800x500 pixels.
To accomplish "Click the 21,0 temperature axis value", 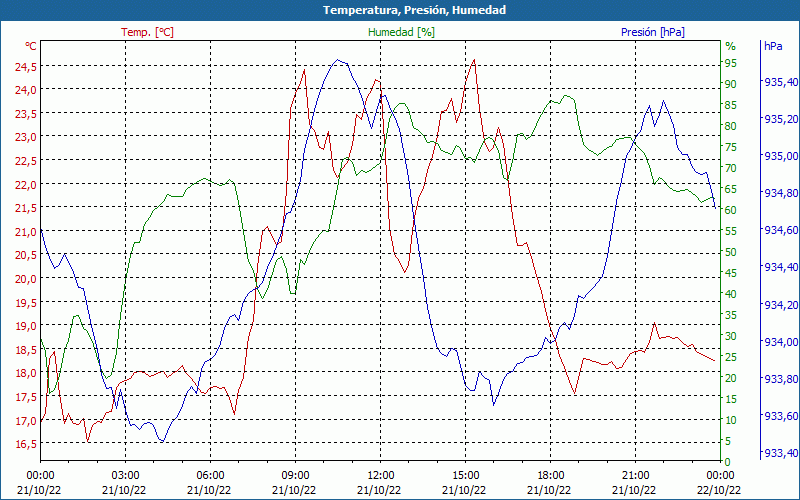I will [26, 232].
